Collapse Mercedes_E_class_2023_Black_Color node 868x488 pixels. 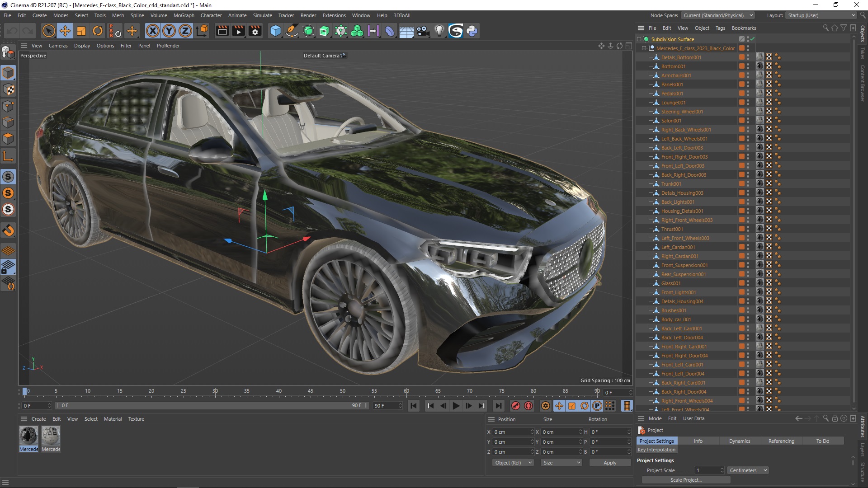(x=644, y=48)
